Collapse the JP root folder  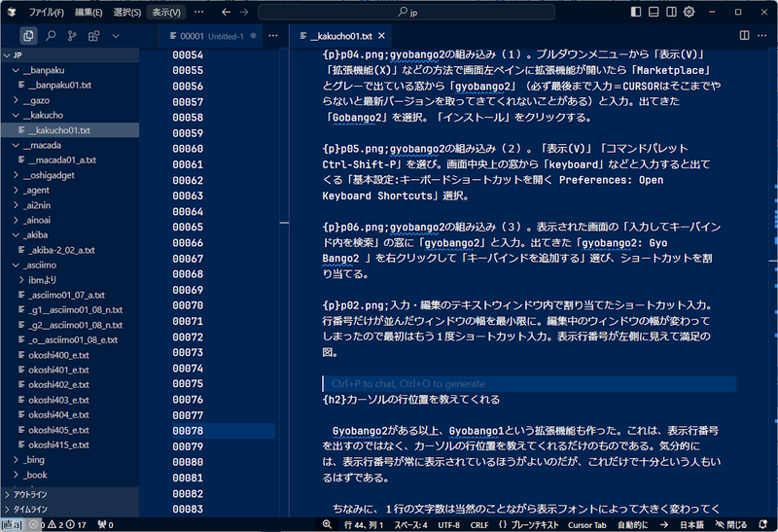click(x=7, y=55)
